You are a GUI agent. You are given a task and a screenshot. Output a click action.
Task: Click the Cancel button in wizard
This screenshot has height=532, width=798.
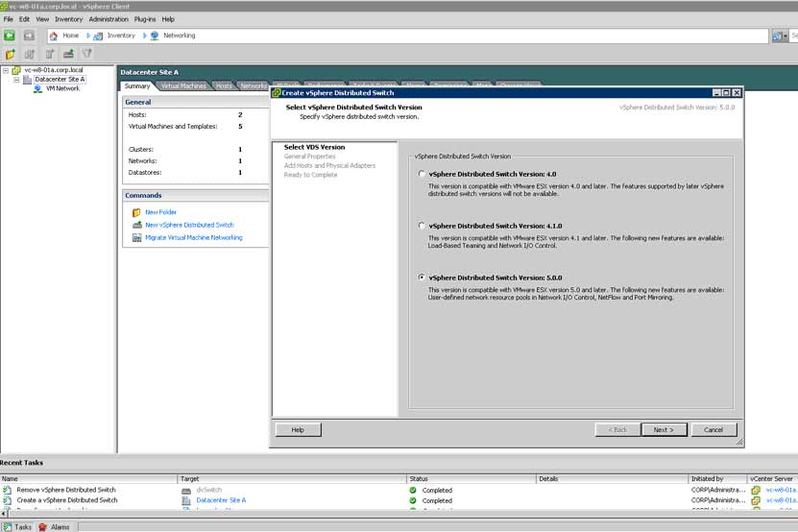(x=713, y=429)
